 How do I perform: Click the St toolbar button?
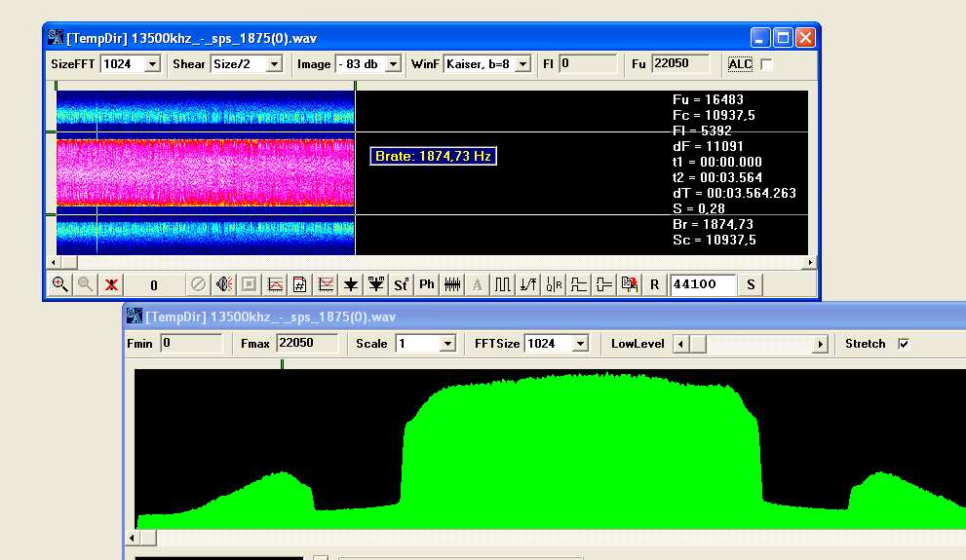tap(401, 284)
